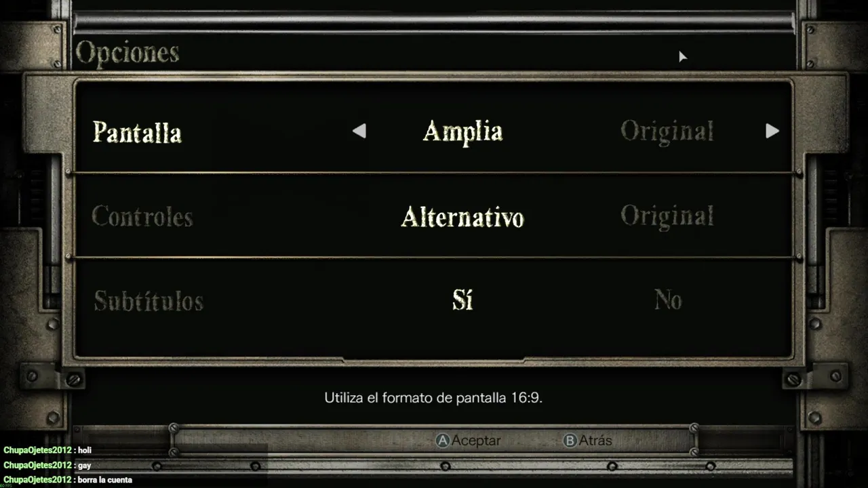
Task: Click the left arrow beside Amplia
Action: pyautogui.click(x=359, y=131)
